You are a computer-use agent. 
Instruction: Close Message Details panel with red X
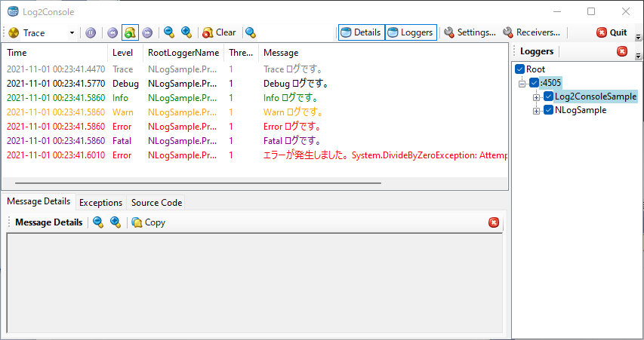pyautogui.click(x=494, y=222)
